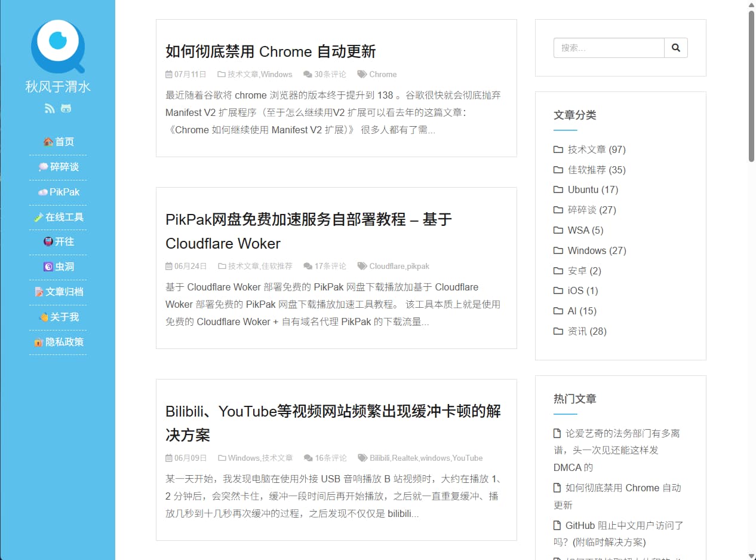Open the AI (15) category link

582,311
